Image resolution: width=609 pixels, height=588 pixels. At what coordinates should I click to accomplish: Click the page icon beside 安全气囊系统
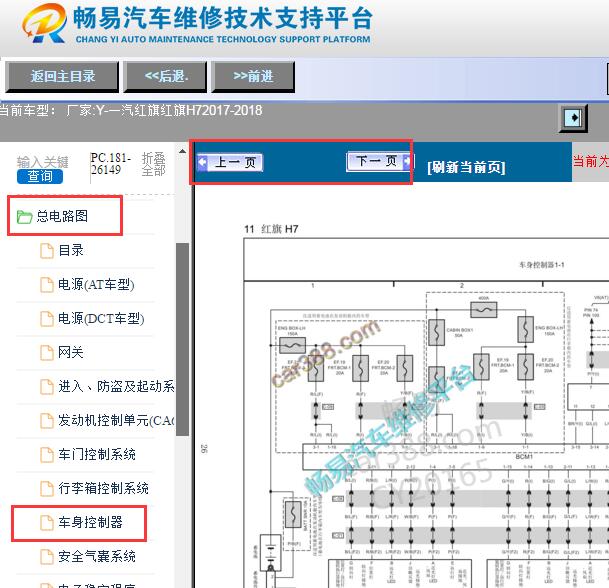(47, 557)
